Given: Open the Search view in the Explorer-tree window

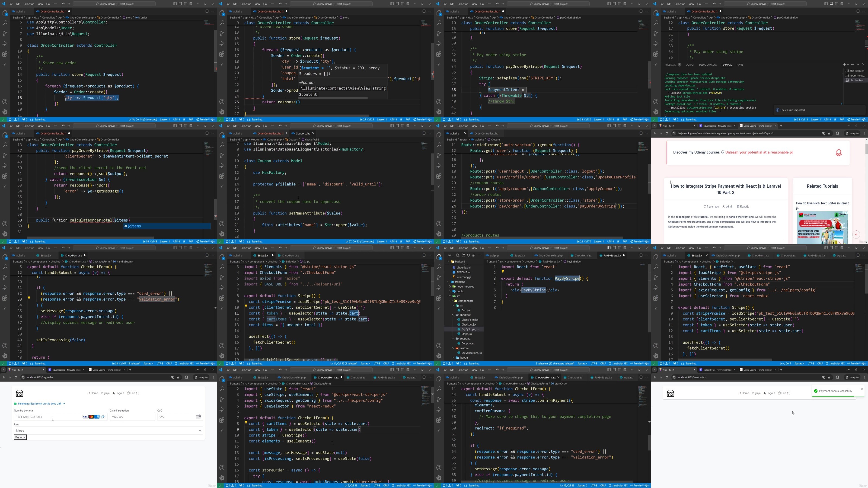Looking at the screenshot, I should coord(439,267).
